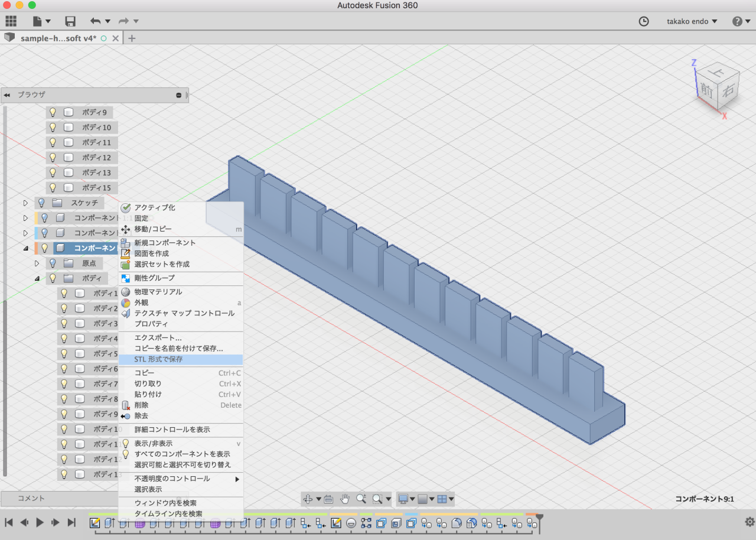Click the Orbit tool in navigation bar
This screenshot has height=540, width=756.
(x=308, y=499)
